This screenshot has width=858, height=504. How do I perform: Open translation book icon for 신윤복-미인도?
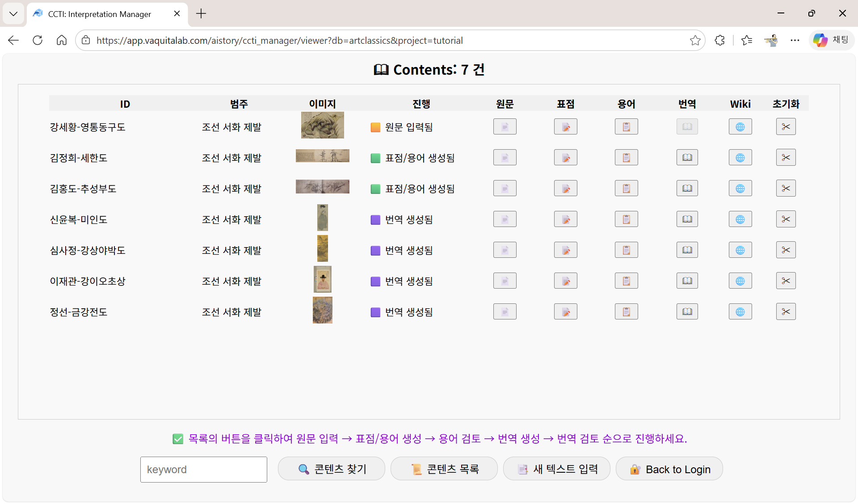[687, 219]
